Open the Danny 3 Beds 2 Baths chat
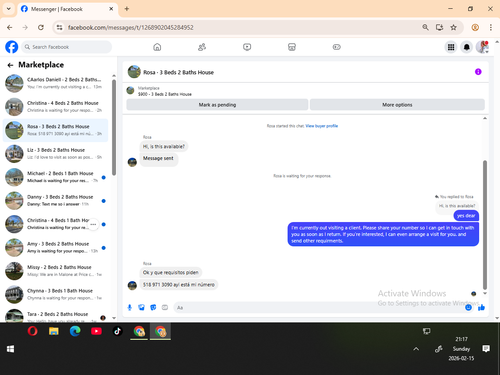The image size is (500, 375). pos(55,201)
